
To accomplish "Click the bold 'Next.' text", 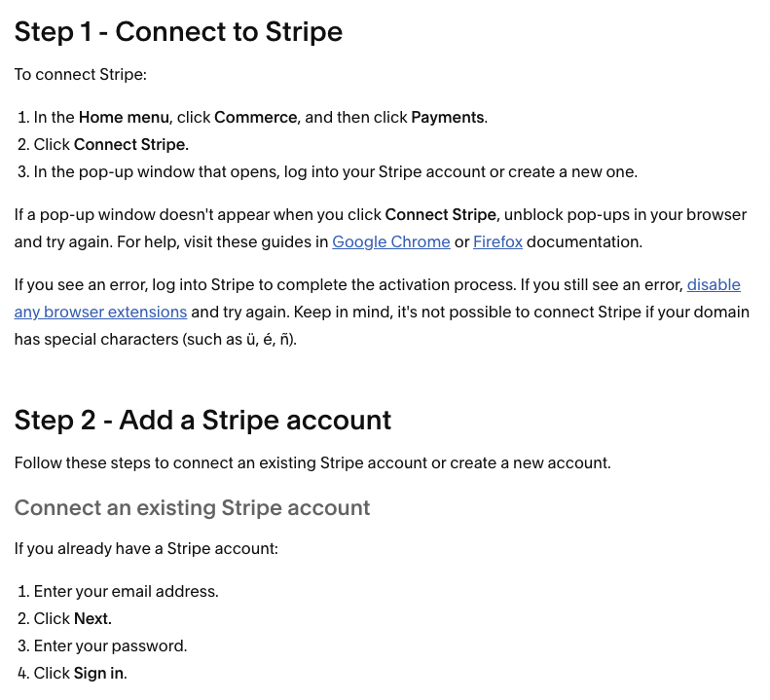I will pyautogui.click(x=92, y=619).
